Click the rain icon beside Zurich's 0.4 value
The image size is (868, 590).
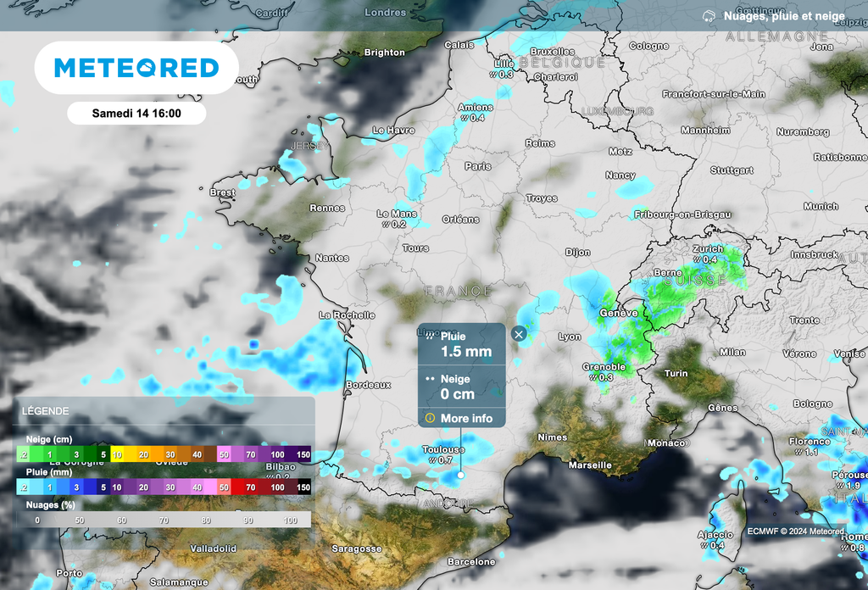pos(697,259)
